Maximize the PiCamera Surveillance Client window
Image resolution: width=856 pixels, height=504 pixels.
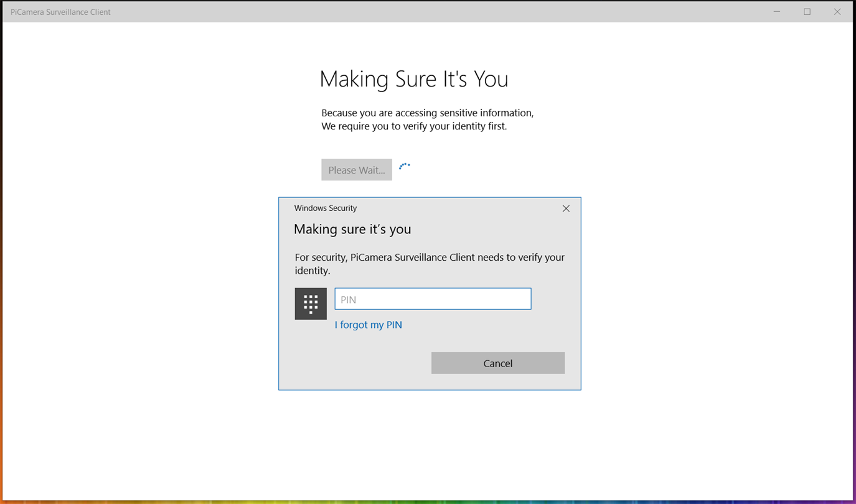(807, 12)
